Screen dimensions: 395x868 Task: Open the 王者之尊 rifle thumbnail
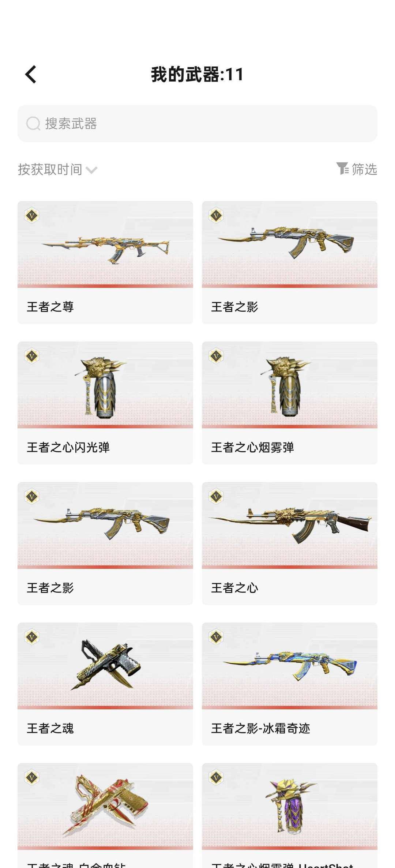[105, 244]
